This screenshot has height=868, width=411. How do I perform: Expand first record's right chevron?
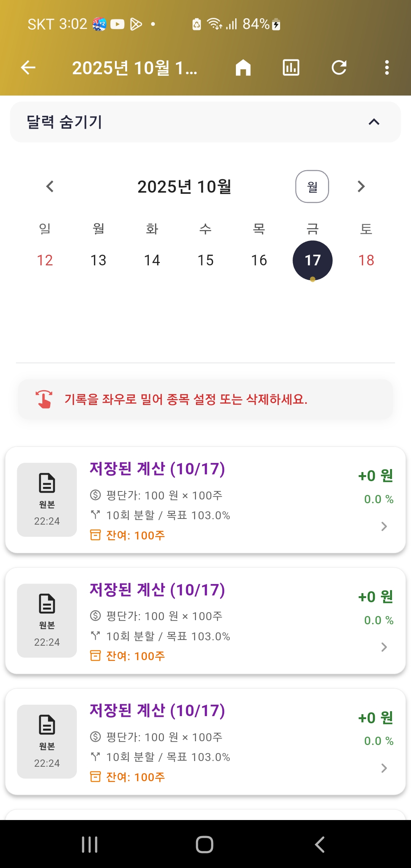pos(384,527)
